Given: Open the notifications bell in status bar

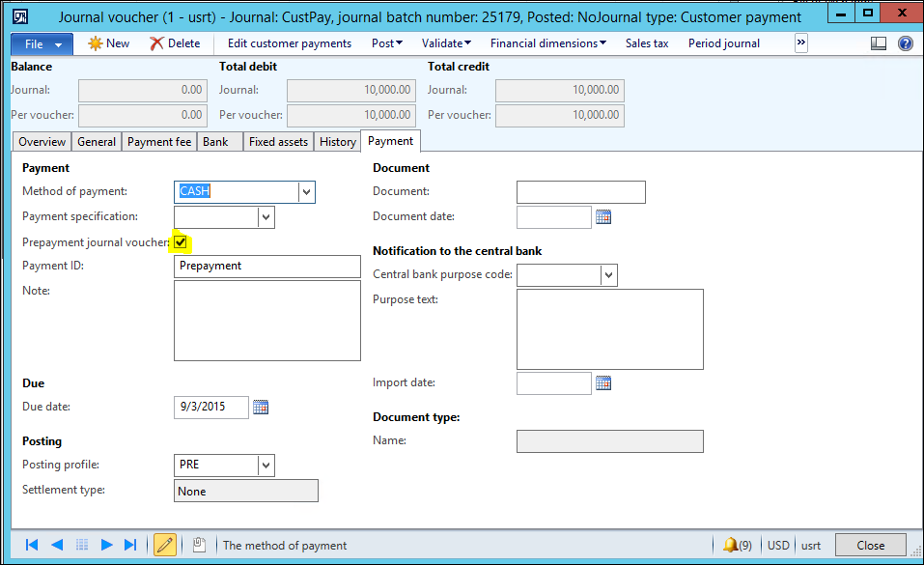Looking at the screenshot, I should pos(731,545).
